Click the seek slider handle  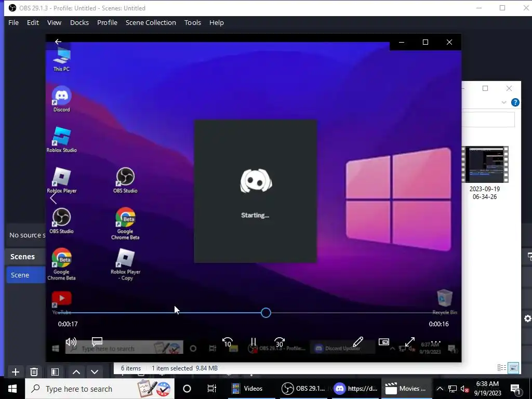pos(266,313)
